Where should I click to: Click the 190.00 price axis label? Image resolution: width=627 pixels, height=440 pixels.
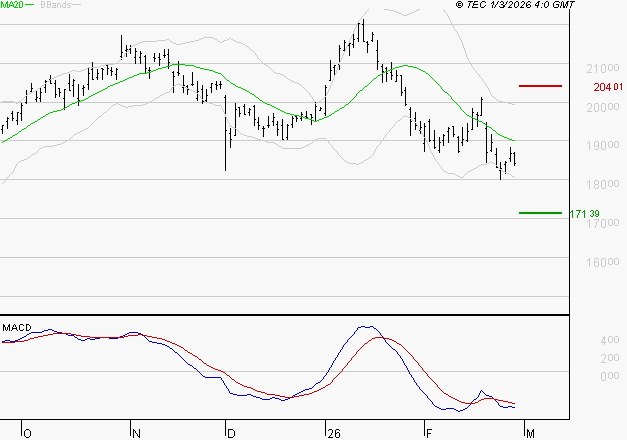[603, 146]
